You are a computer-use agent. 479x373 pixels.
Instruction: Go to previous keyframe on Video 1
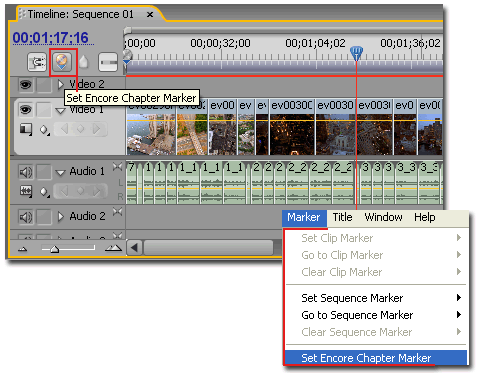pos(65,129)
